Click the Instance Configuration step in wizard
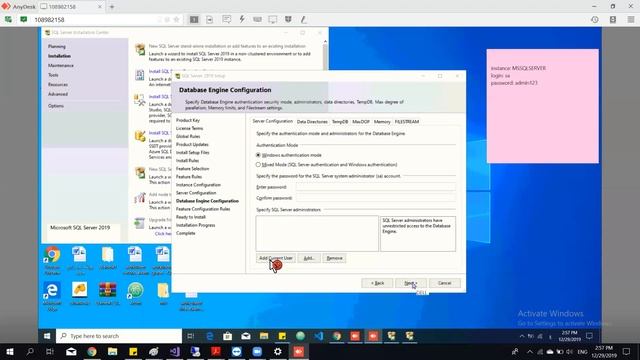 [198, 185]
